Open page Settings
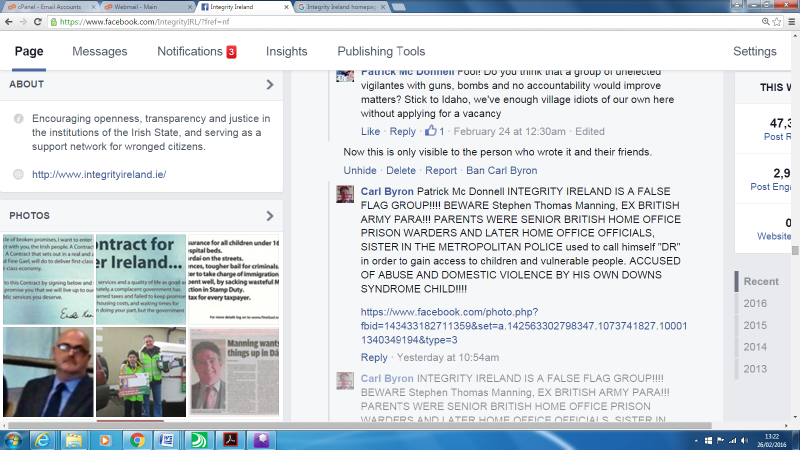This screenshot has width=800, height=450. pos(755,52)
